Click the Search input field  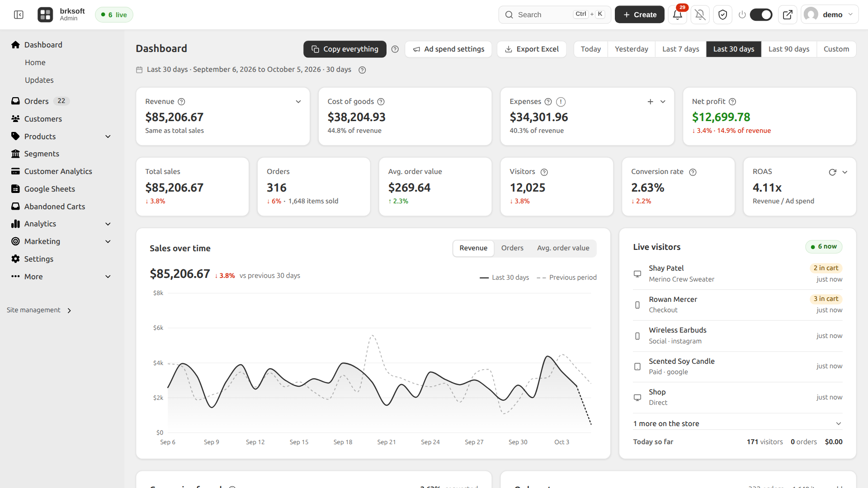(555, 15)
